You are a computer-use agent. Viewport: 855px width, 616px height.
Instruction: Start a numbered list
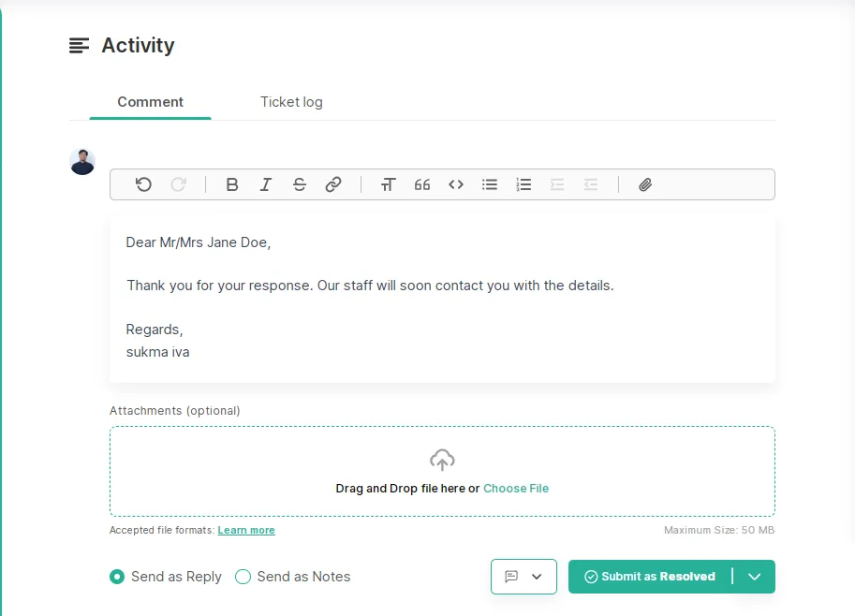tap(523, 184)
